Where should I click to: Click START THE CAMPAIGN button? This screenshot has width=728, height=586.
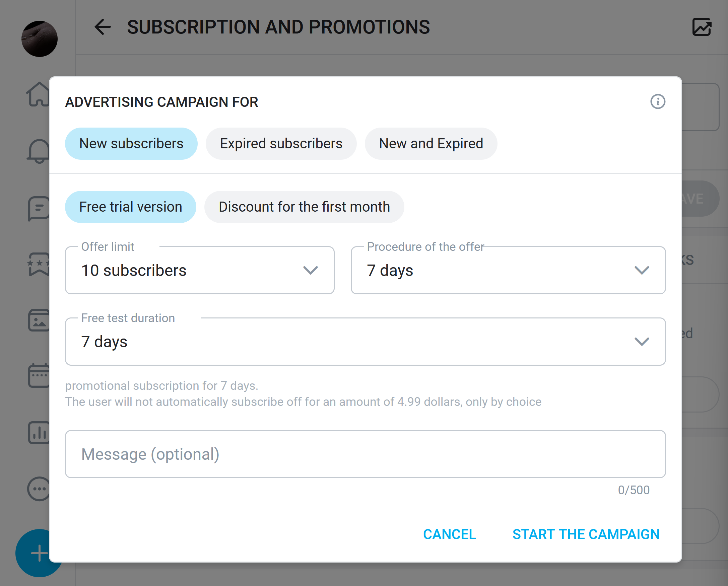point(586,534)
